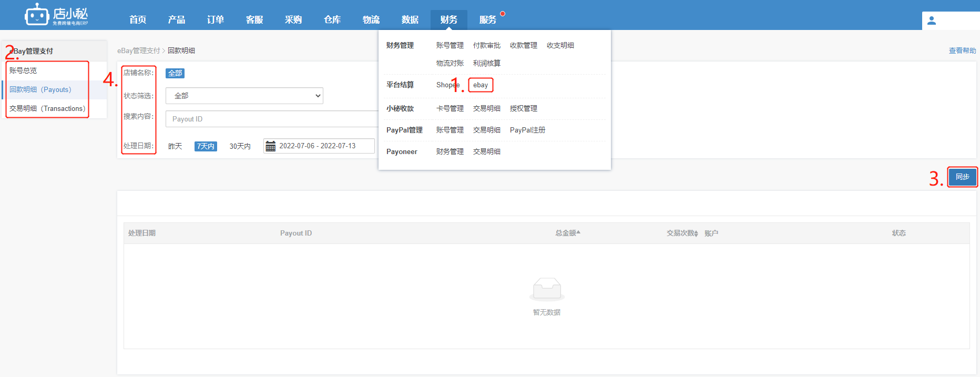Open the 财务 top menu
The image size is (980, 377).
tap(448, 19)
